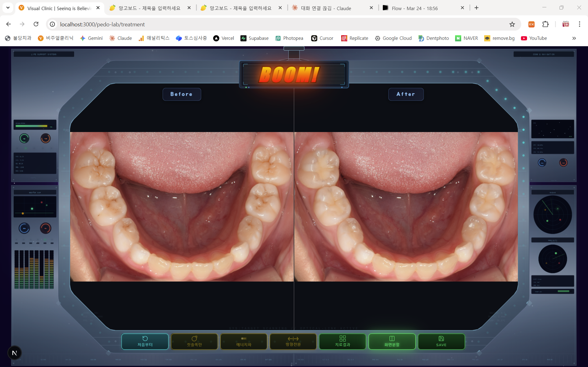The image size is (588, 367).
Task: Open the Replicate bookmark
Action: 355,38
